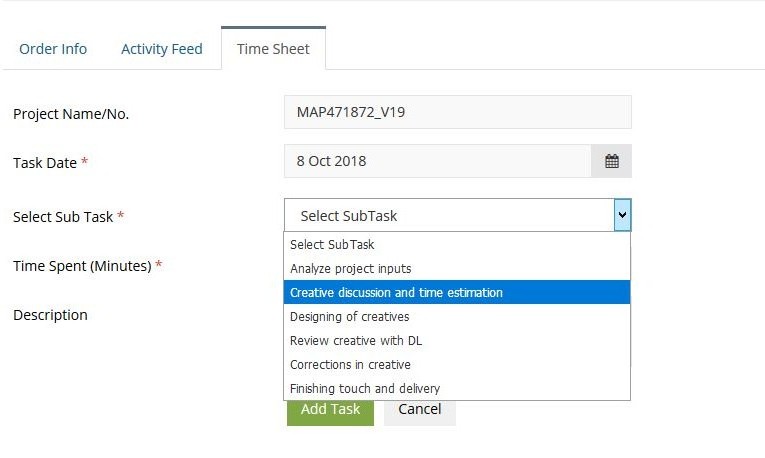Collapse the Select SubTask dropdown arrow
Viewport: 765px width, 458px height.
[x=622, y=215]
